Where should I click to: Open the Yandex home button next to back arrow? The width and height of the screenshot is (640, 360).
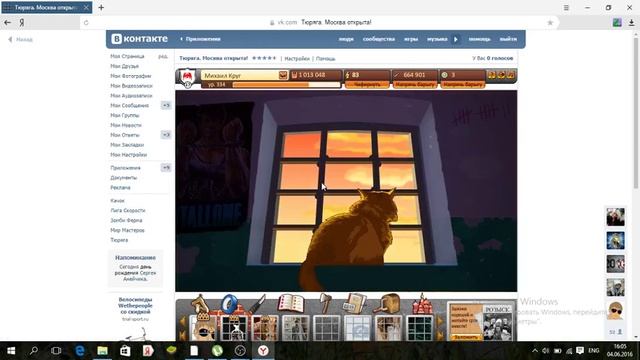[22, 22]
